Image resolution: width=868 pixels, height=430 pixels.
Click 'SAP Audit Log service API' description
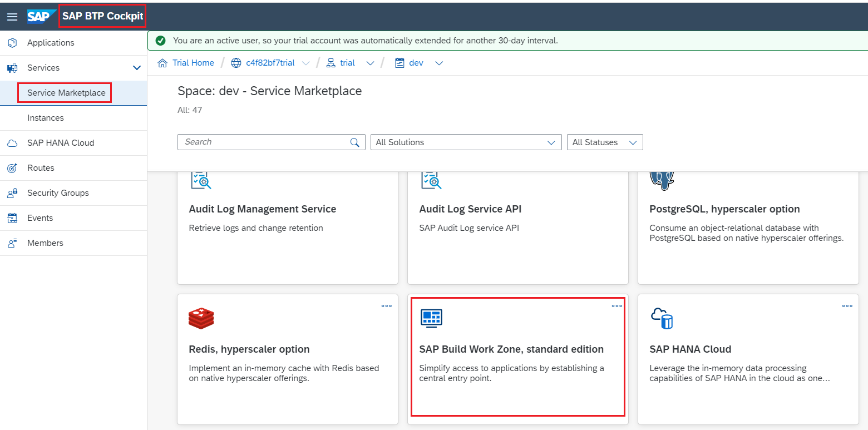(469, 228)
